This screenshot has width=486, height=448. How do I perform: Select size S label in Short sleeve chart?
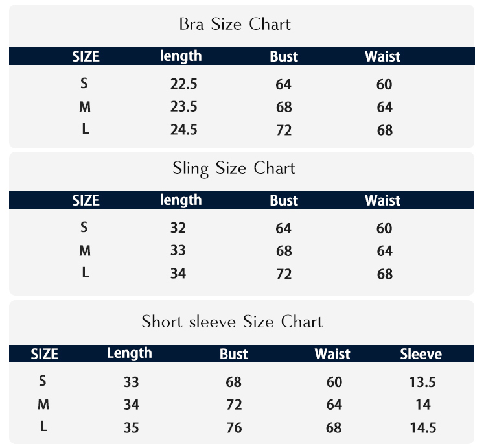43,381
